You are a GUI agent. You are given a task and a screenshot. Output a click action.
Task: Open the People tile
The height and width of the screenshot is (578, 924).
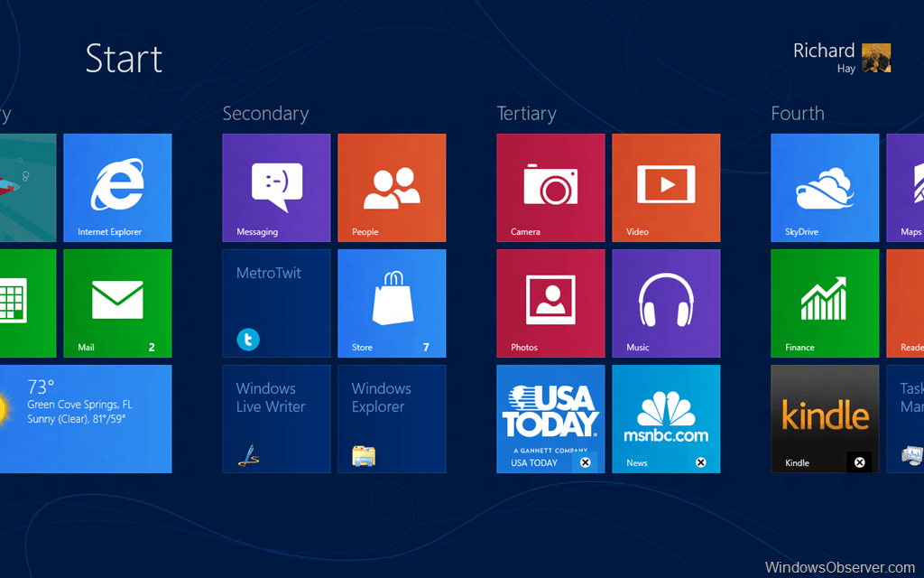pos(392,188)
